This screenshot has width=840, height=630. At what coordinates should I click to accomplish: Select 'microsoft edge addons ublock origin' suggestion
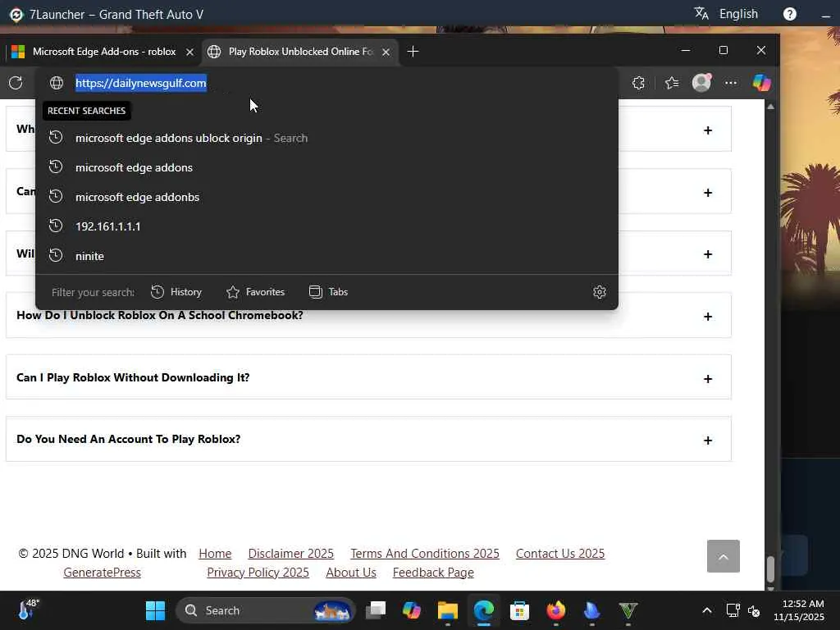326,138
